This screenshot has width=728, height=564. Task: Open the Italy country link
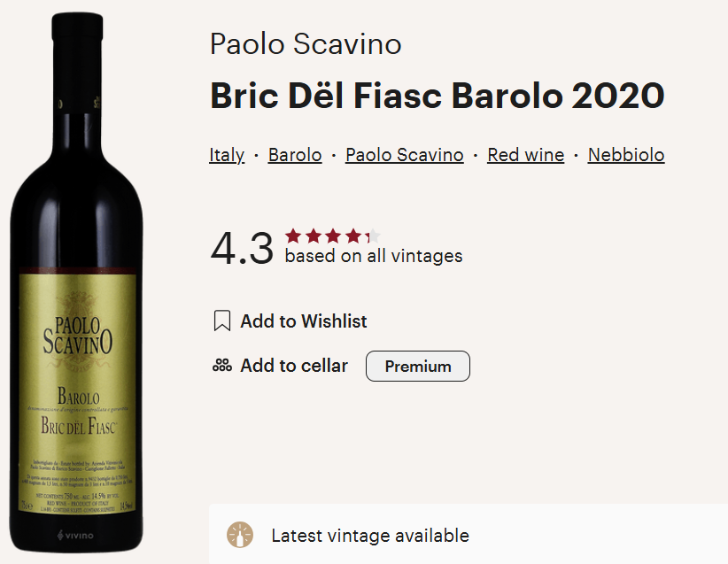pos(227,155)
